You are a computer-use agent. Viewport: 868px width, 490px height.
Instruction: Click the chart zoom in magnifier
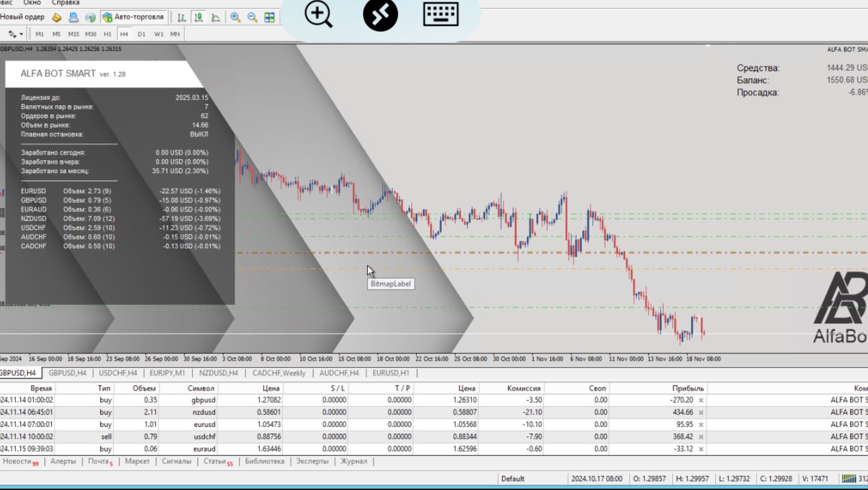click(x=235, y=17)
